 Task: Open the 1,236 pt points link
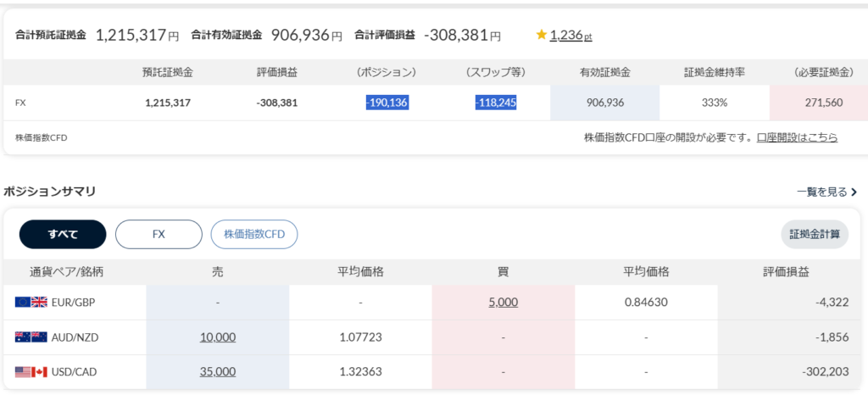coord(570,36)
